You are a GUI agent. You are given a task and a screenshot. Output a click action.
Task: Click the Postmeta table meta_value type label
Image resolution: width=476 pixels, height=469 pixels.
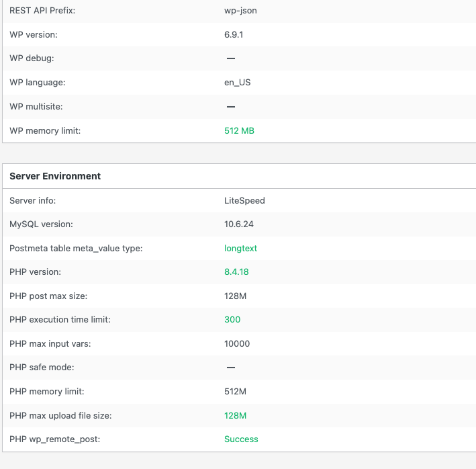click(x=76, y=249)
